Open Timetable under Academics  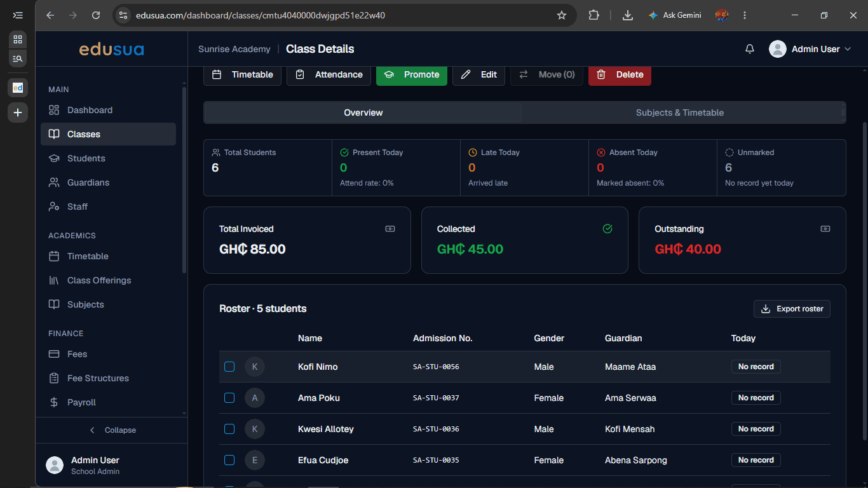click(x=108, y=256)
